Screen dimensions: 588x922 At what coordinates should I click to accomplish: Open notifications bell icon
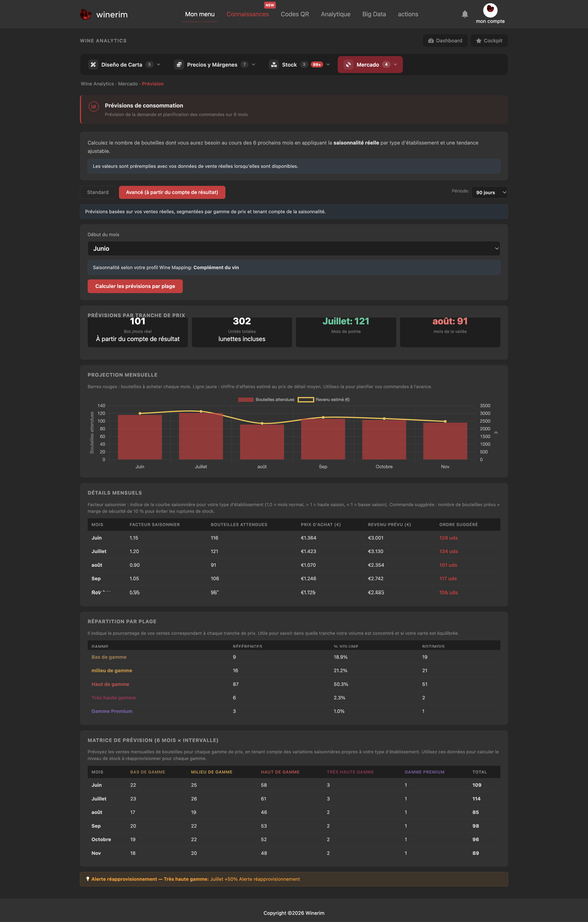465,14
